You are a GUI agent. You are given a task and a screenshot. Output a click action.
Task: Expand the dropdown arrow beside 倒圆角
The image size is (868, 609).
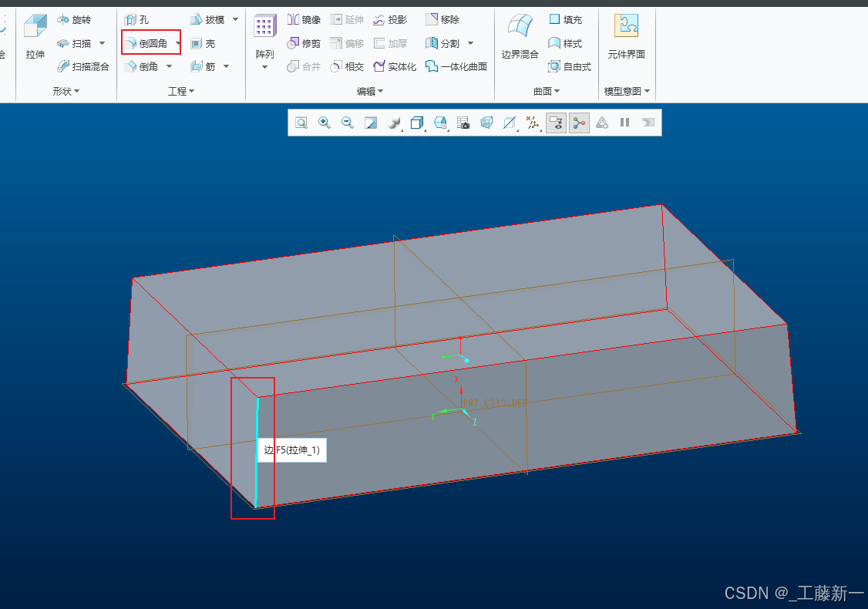point(177,43)
